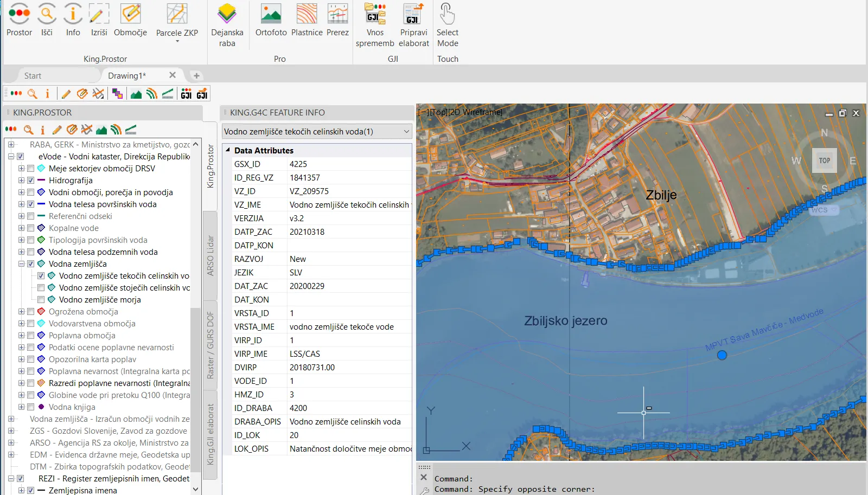Open the Parcele ZKP dropdown arrow

click(x=177, y=42)
